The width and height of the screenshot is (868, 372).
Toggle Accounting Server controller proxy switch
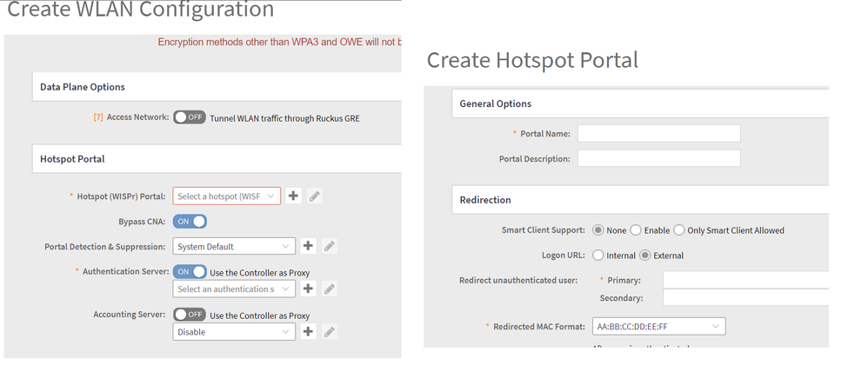pos(189,315)
